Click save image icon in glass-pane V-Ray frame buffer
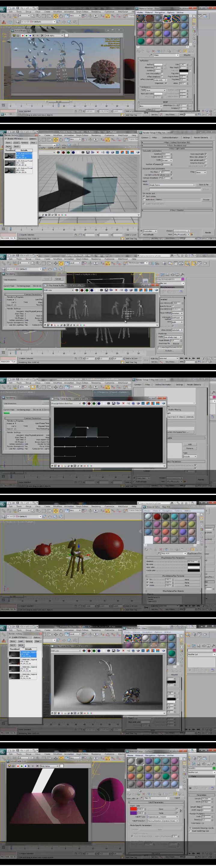 [x=87, y=152]
